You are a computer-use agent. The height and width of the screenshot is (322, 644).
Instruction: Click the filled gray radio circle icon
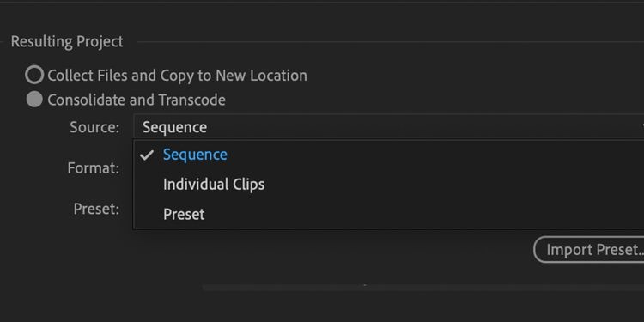pyautogui.click(x=34, y=100)
